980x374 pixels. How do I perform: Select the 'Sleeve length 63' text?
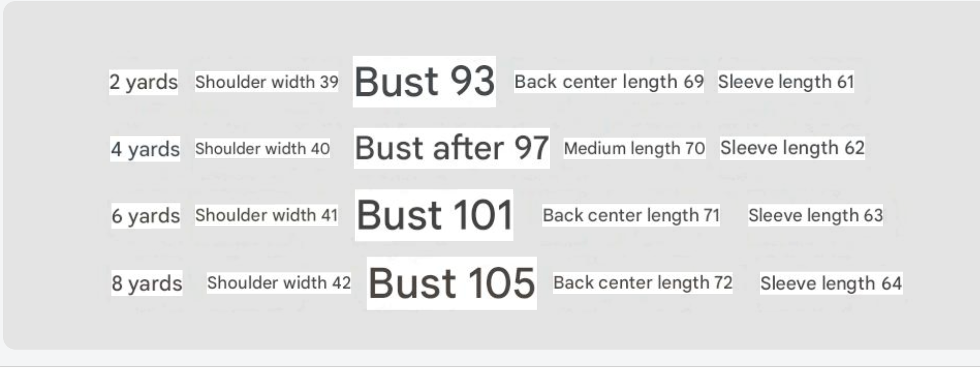click(815, 215)
